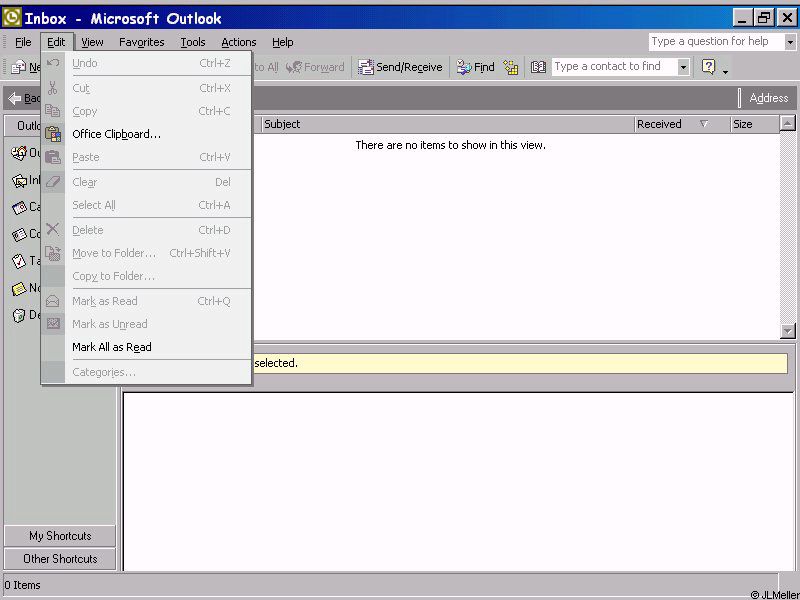Viewport: 800px width, 600px height.
Task: Click the Organize icon next to Find
Action: pos(511,67)
